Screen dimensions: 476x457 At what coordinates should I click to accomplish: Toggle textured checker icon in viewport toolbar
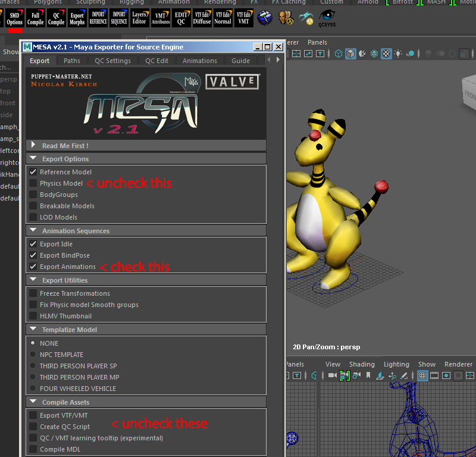[x=386, y=54]
